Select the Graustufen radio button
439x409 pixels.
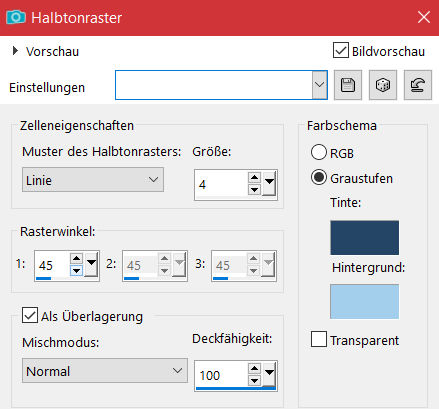[319, 177]
